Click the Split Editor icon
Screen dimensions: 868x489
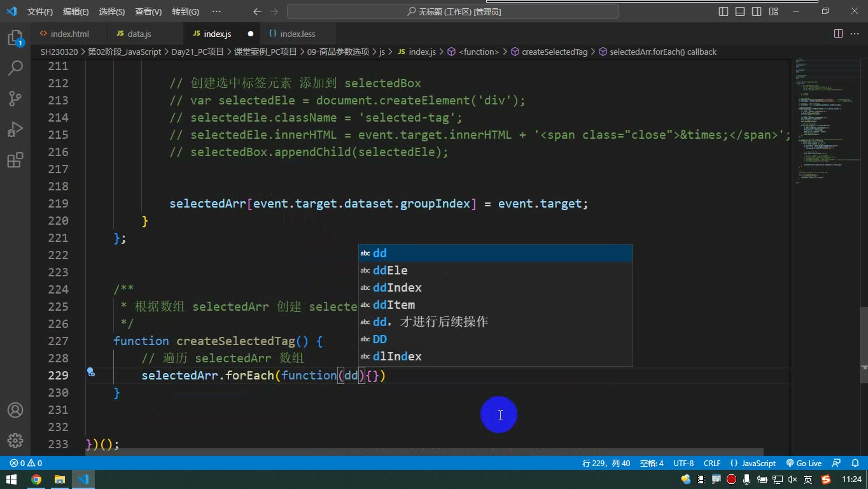[839, 34]
